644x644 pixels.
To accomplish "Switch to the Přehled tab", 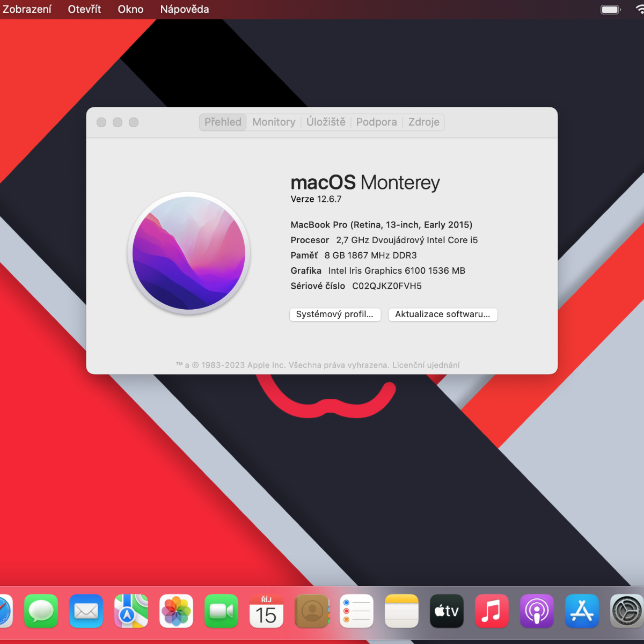I will point(223,122).
